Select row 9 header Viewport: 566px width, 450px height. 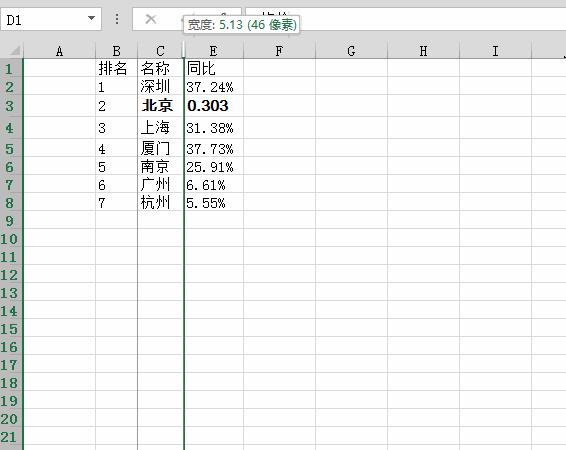click(11, 220)
